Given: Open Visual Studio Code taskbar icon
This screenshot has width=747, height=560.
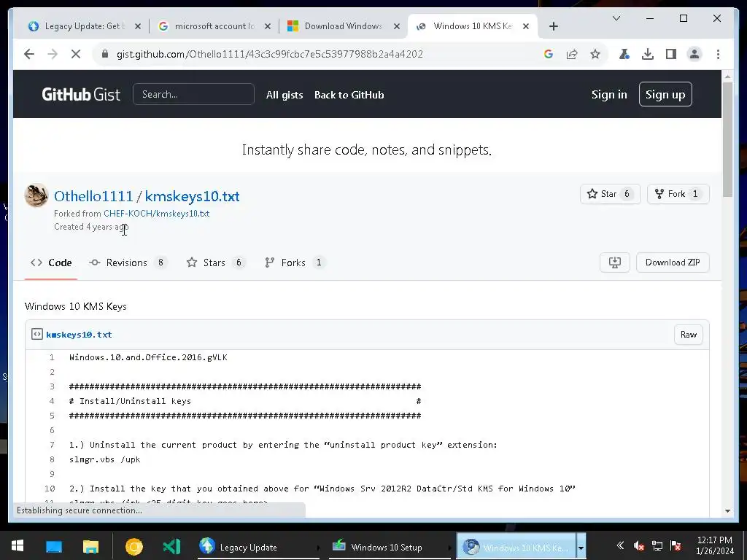Looking at the screenshot, I should click(x=171, y=546).
